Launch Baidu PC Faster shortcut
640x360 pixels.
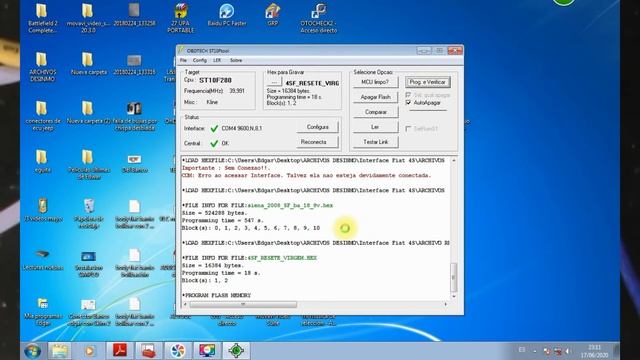pos(227,15)
